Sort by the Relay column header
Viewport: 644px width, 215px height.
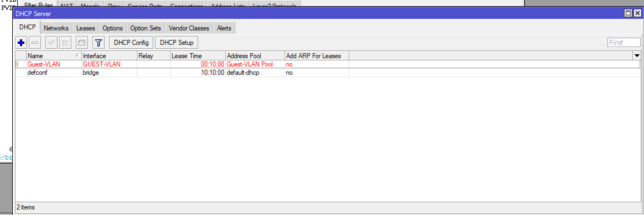coord(153,56)
